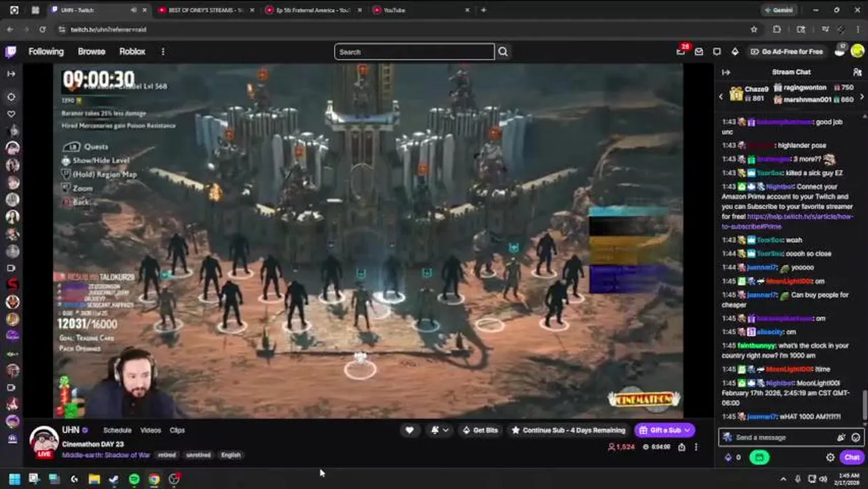The height and width of the screenshot is (489, 868).
Task: Switch to BEST OF ONEY'S STREAMS tab
Action: (x=206, y=10)
